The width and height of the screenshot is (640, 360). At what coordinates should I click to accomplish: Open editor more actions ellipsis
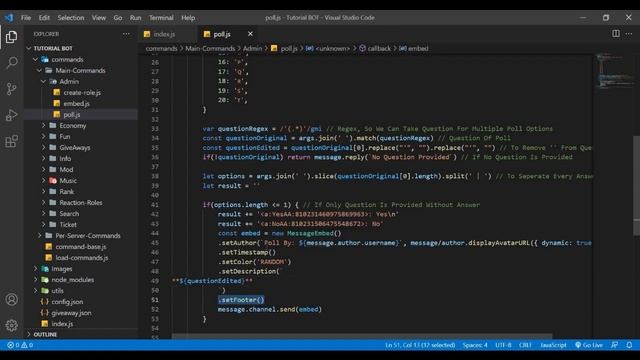point(629,34)
